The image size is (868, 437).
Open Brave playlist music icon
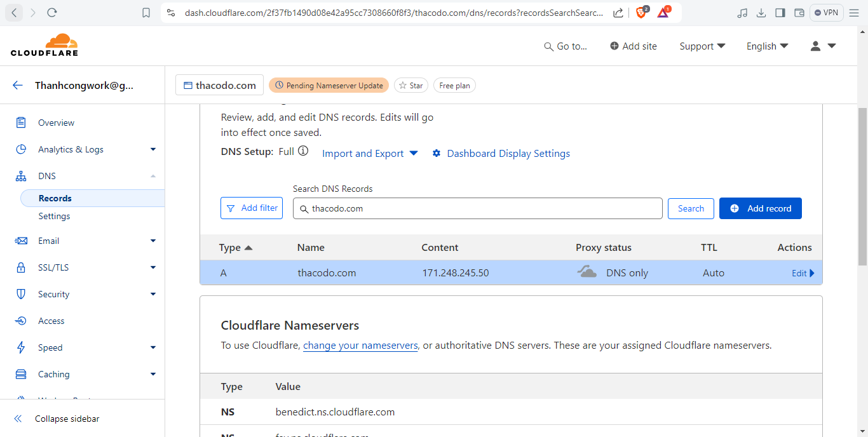(x=742, y=13)
